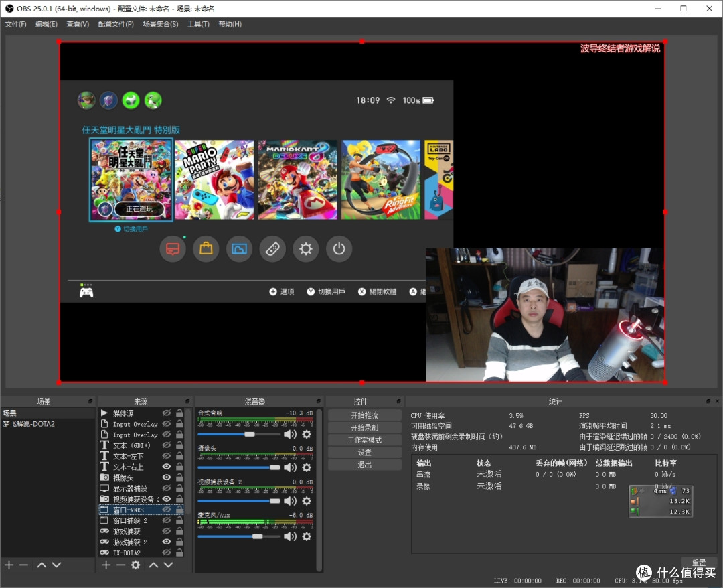Select the 游戏捕获 source row
723x588 pixels.
click(141, 531)
